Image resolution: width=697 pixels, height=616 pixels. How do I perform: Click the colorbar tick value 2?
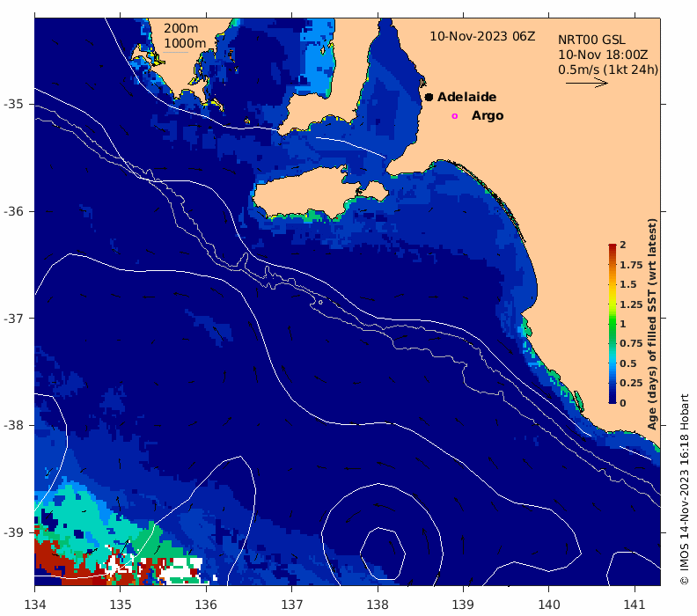[x=623, y=245]
